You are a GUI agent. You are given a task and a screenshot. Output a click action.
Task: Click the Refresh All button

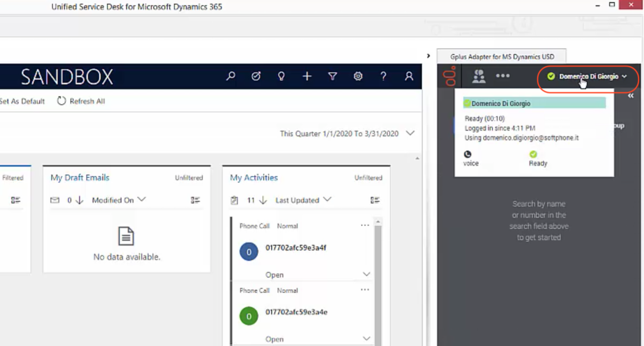[81, 101]
